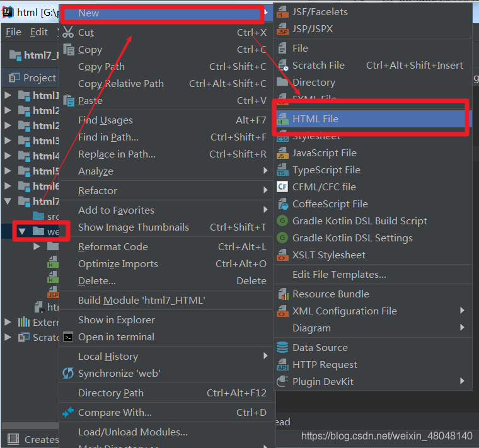The width and height of the screenshot is (479, 448).
Task: Click the html7_ breadcrumb
Action: tap(33, 55)
